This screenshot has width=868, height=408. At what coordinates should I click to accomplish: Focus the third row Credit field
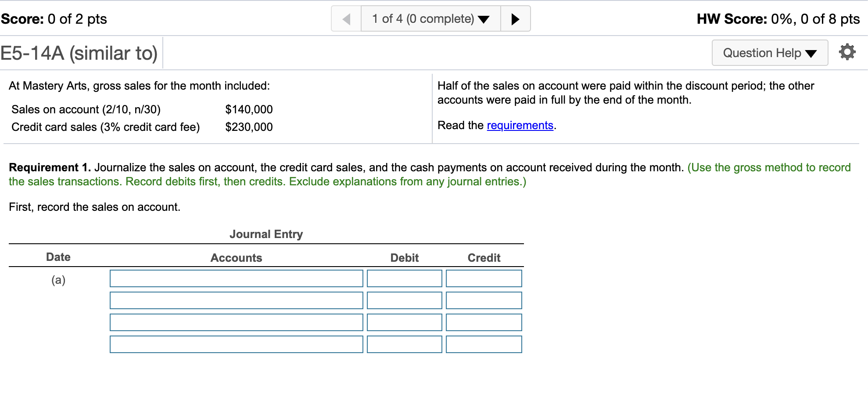(x=484, y=322)
